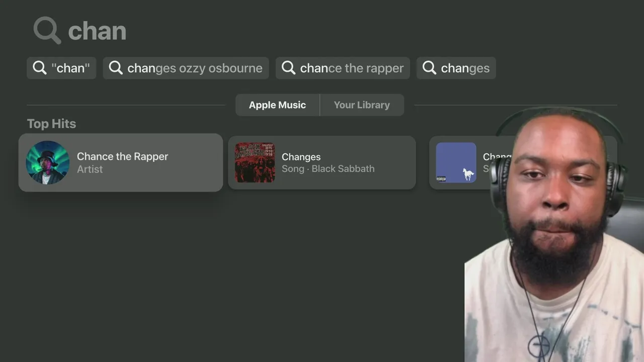644x362 pixels.
Task: Choose the changes ozzy osbourne suggestion text
Action: [x=195, y=68]
